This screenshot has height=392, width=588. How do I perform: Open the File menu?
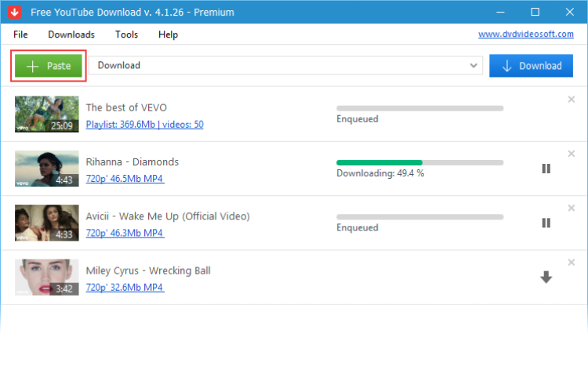pos(20,34)
